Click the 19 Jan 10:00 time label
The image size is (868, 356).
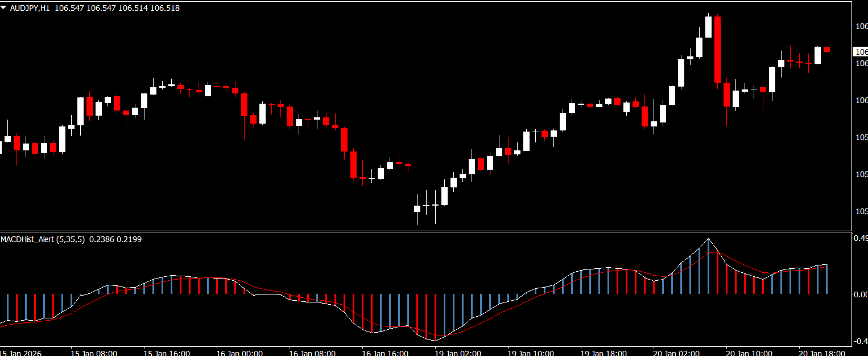click(x=531, y=353)
